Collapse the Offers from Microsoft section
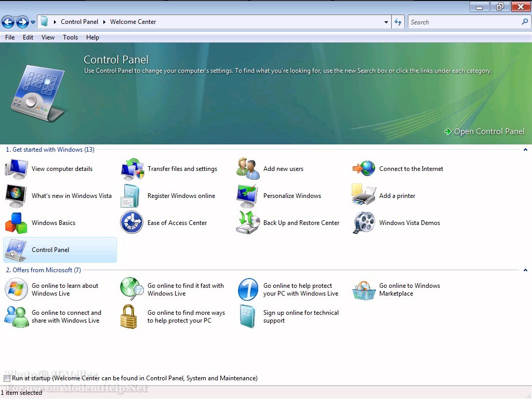 (525, 270)
